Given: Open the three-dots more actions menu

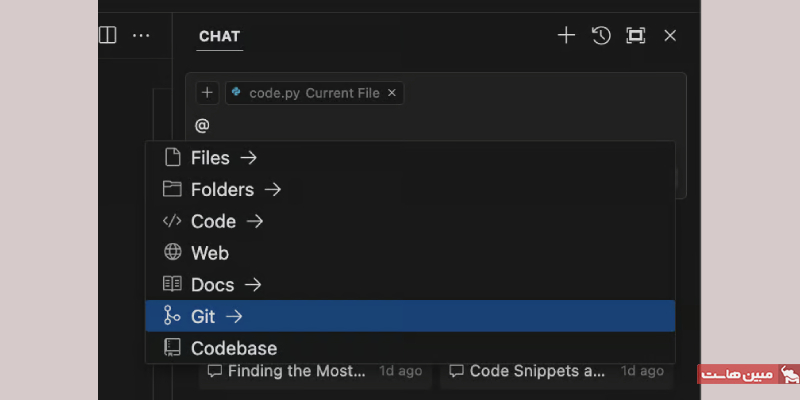Looking at the screenshot, I should click(x=141, y=36).
